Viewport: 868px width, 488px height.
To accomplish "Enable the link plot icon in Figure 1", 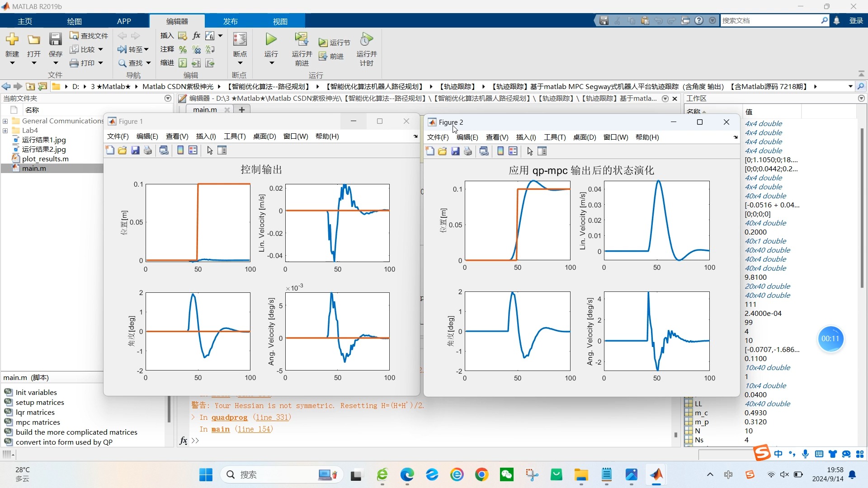I will pyautogui.click(x=164, y=150).
